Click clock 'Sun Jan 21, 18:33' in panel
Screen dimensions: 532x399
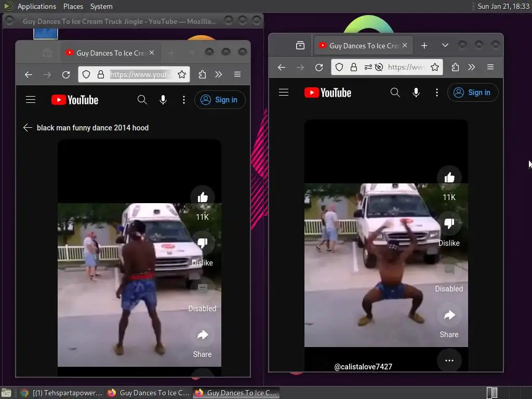point(503,6)
